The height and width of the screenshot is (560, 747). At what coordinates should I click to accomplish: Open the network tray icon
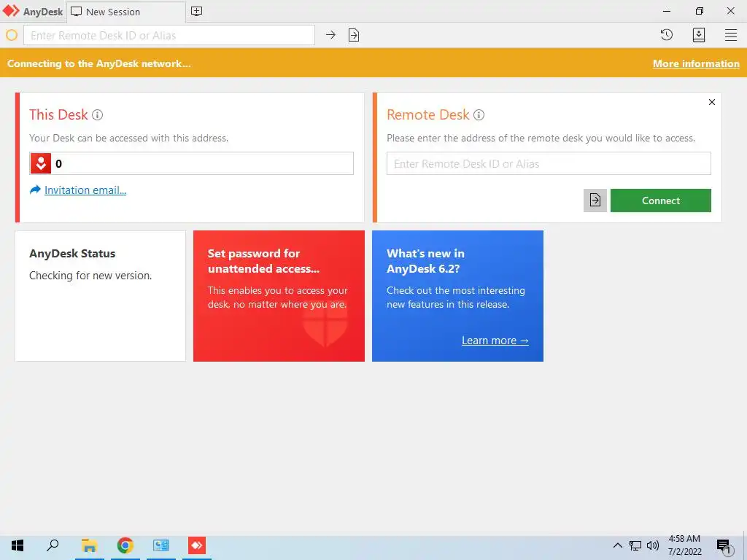[635, 545]
